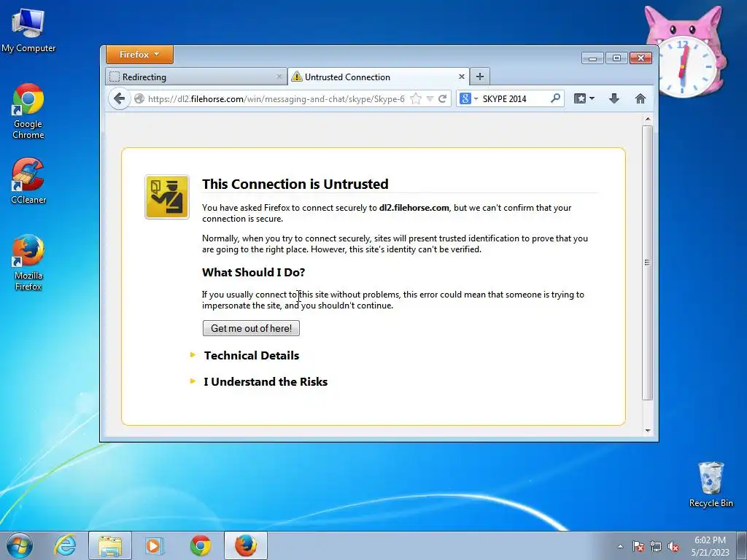Click the page scrollbar down arrow
Image resolution: width=747 pixels, height=560 pixels.
pos(648,430)
